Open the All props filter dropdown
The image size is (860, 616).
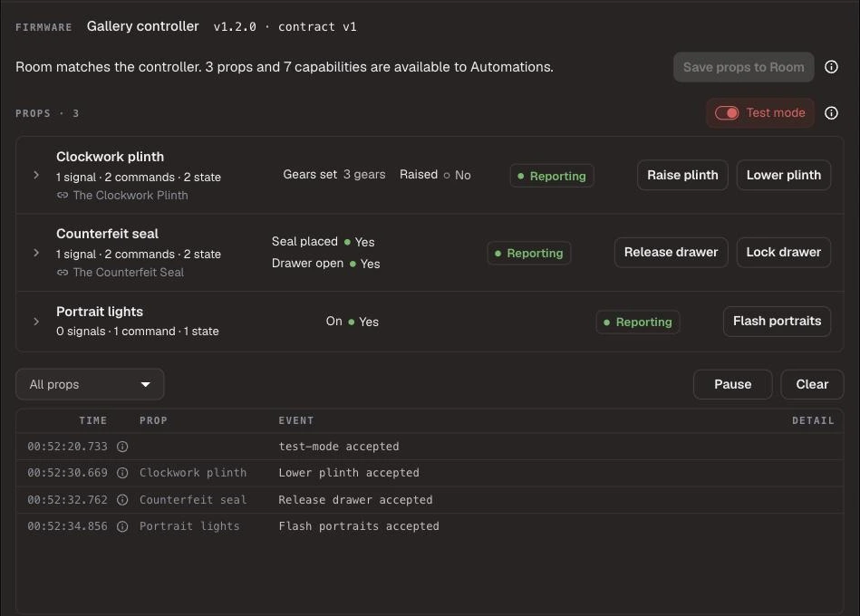90,384
